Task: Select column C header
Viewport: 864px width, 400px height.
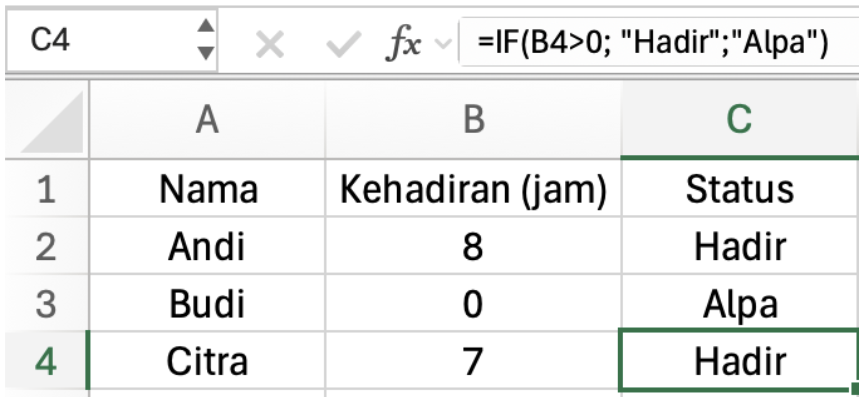Action: [739, 120]
